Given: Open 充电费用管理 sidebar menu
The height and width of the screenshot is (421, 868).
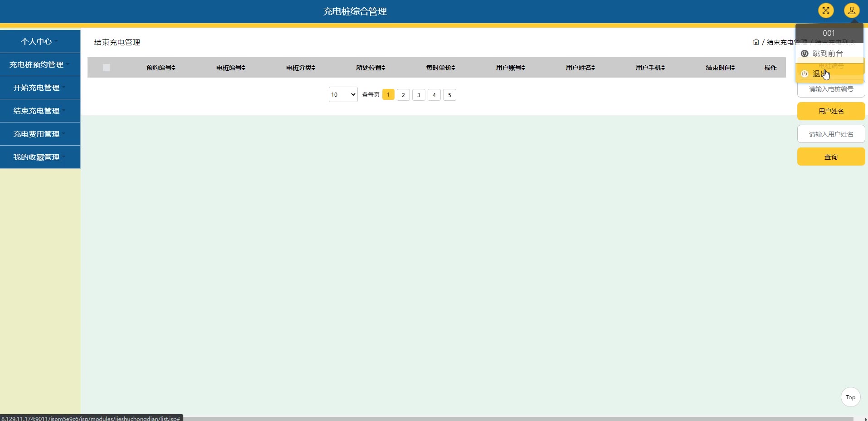Looking at the screenshot, I should coord(40,134).
